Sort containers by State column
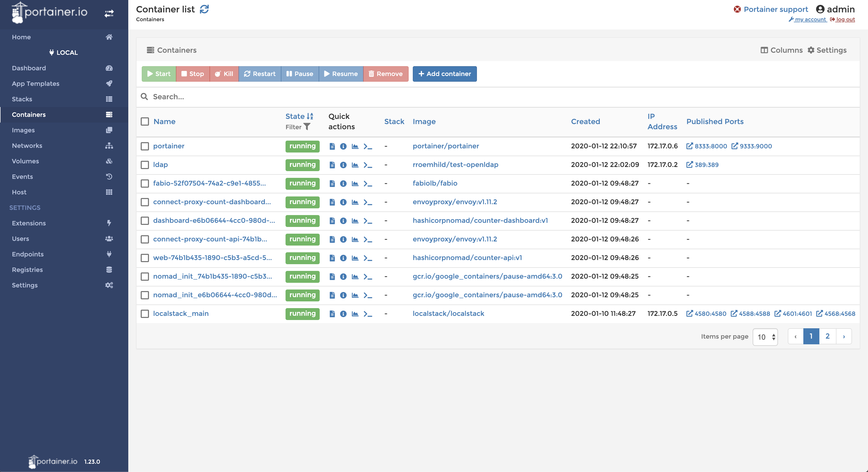Image resolution: width=868 pixels, height=472 pixels. pos(299,116)
